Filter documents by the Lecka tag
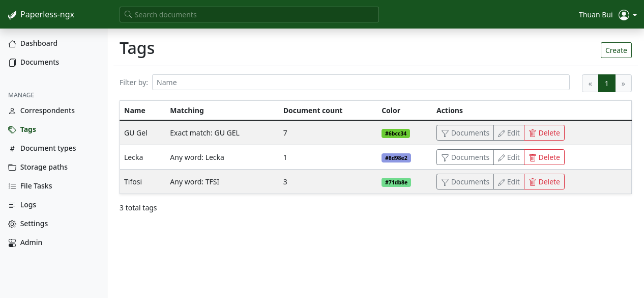 pos(465,157)
